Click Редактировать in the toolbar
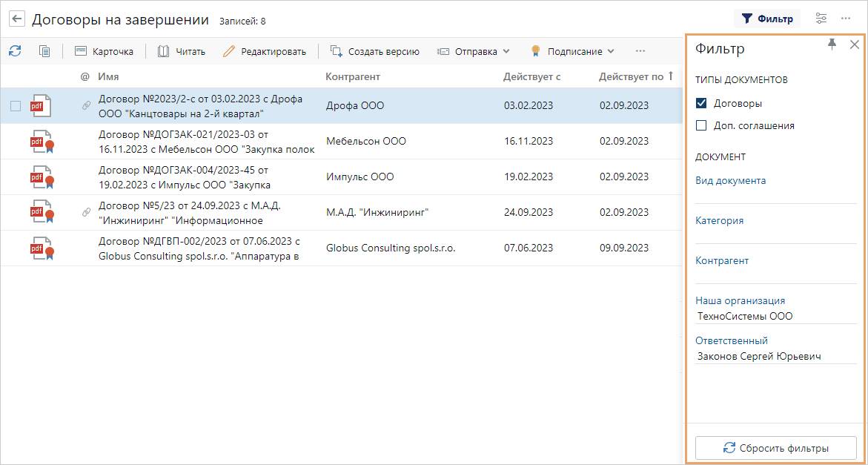The image size is (868, 465). click(265, 51)
